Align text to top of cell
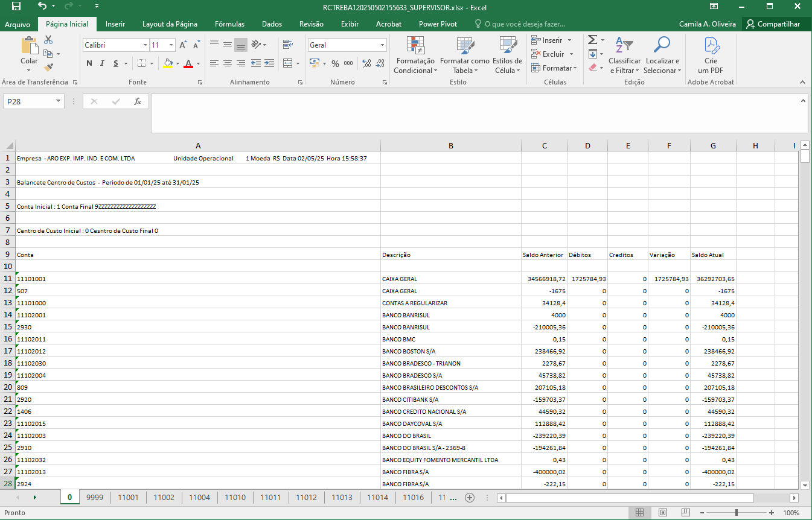Screen dimensions: 812x520 click(x=214, y=44)
